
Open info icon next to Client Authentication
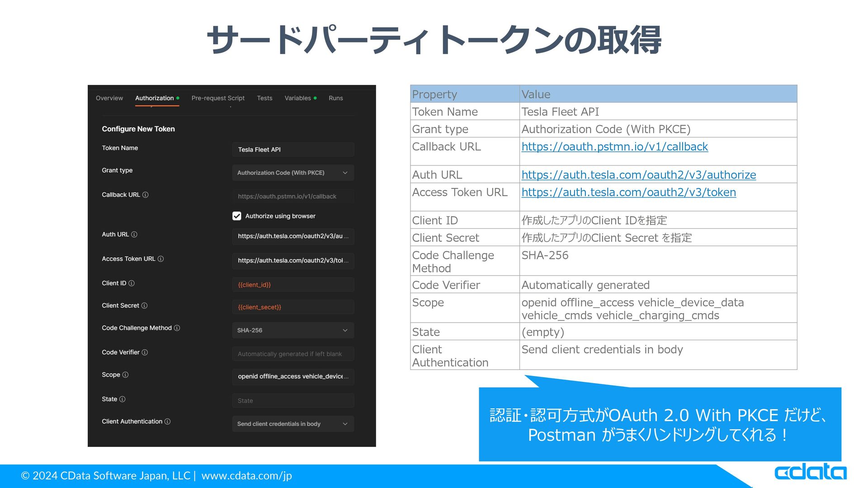pos(167,422)
